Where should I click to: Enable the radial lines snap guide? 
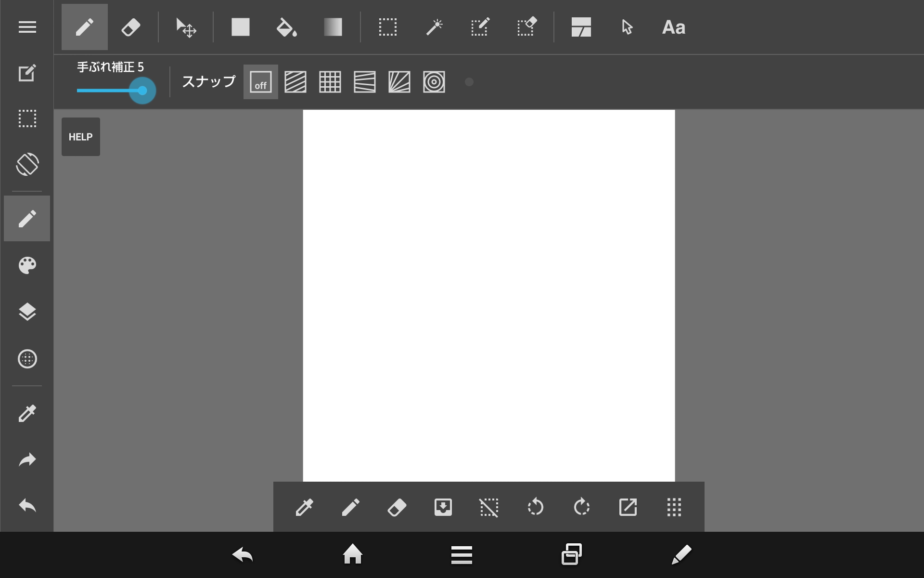(x=399, y=82)
